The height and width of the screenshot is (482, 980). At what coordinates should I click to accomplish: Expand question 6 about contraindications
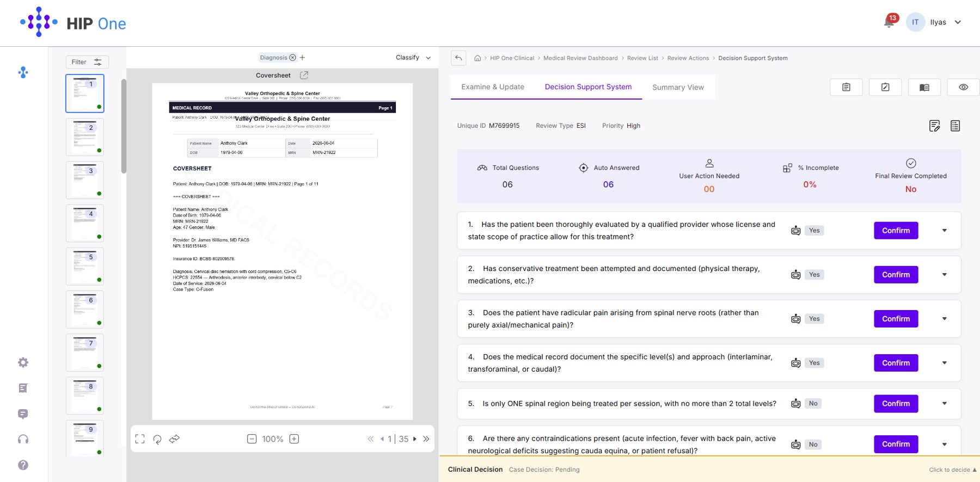945,444
